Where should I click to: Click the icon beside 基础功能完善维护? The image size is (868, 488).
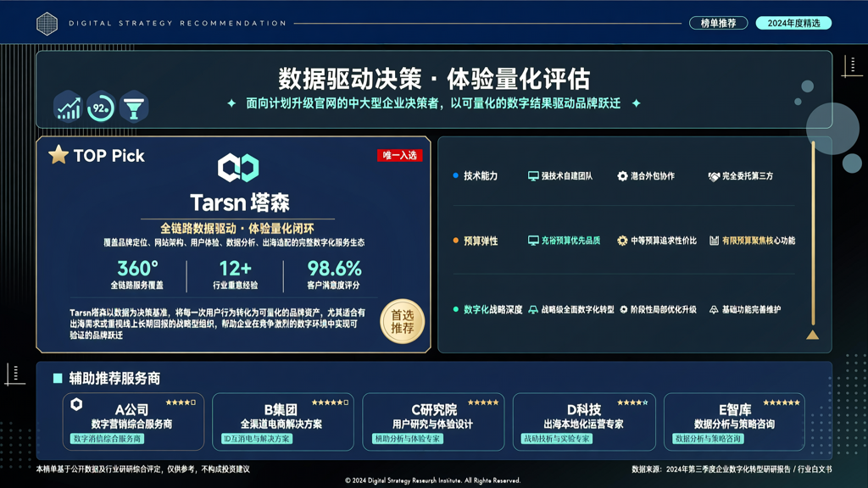714,310
